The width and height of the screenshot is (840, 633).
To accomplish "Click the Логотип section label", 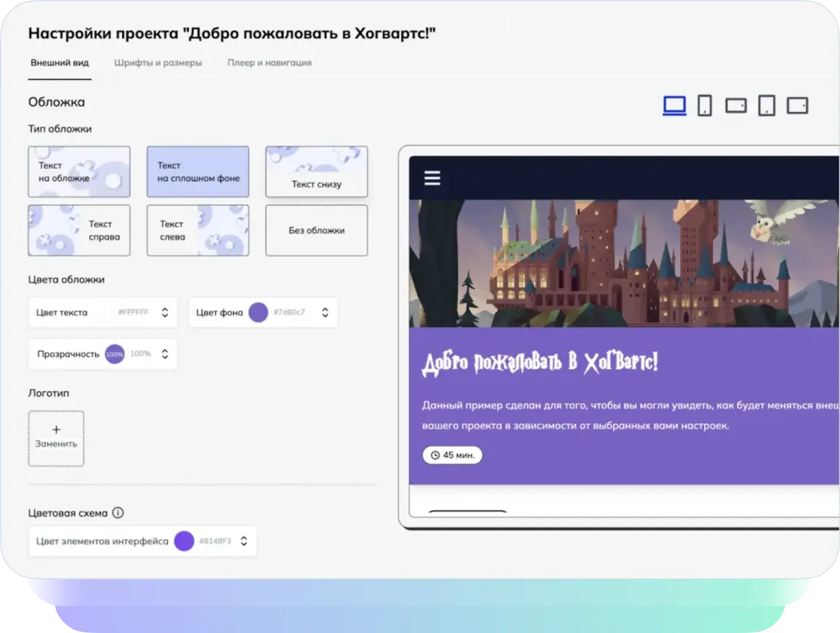I will 49,393.
